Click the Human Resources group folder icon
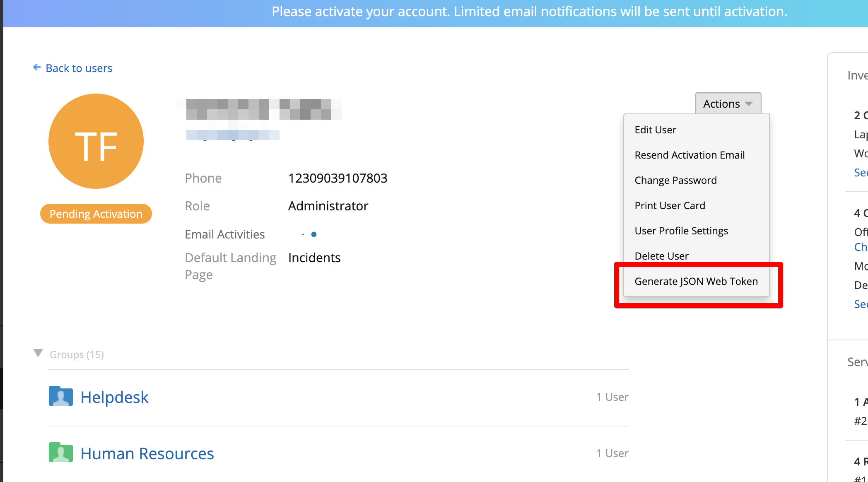Viewport: 868px width, 482px height. click(x=61, y=453)
